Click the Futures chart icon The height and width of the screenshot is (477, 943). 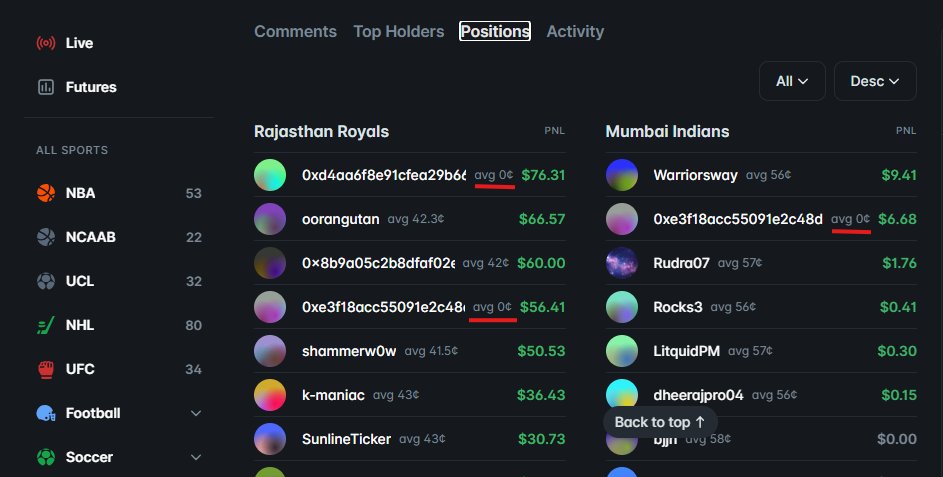[x=46, y=87]
